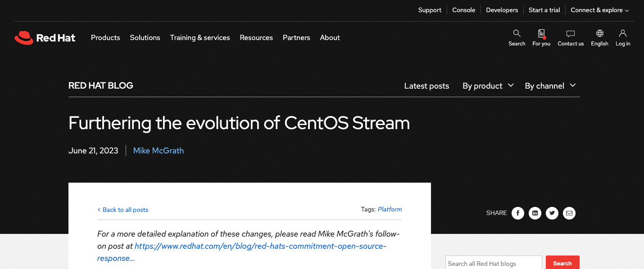This screenshot has height=269, width=644.
Task: Share the post via email icon
Action: pyautogui.click(x=569, y=213)
